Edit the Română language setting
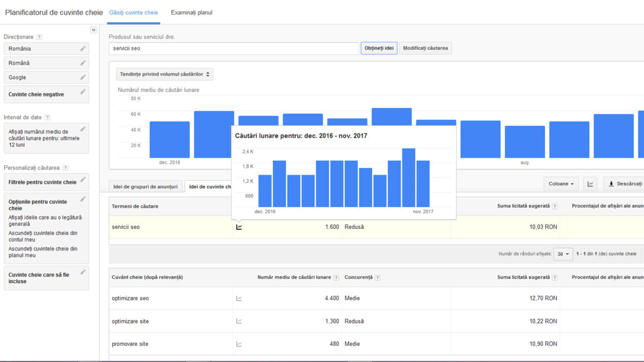The height and width of the screenshot is (362, 644). pos(83,63)
